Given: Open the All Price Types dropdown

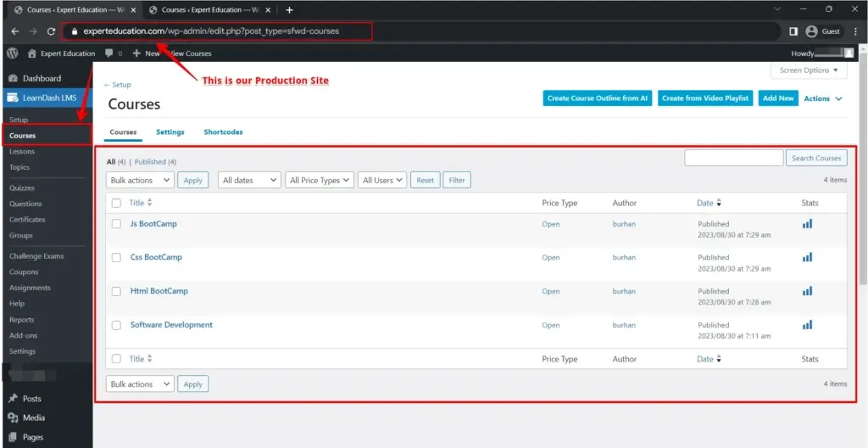Looking at the screenshot, I should 320,180.
